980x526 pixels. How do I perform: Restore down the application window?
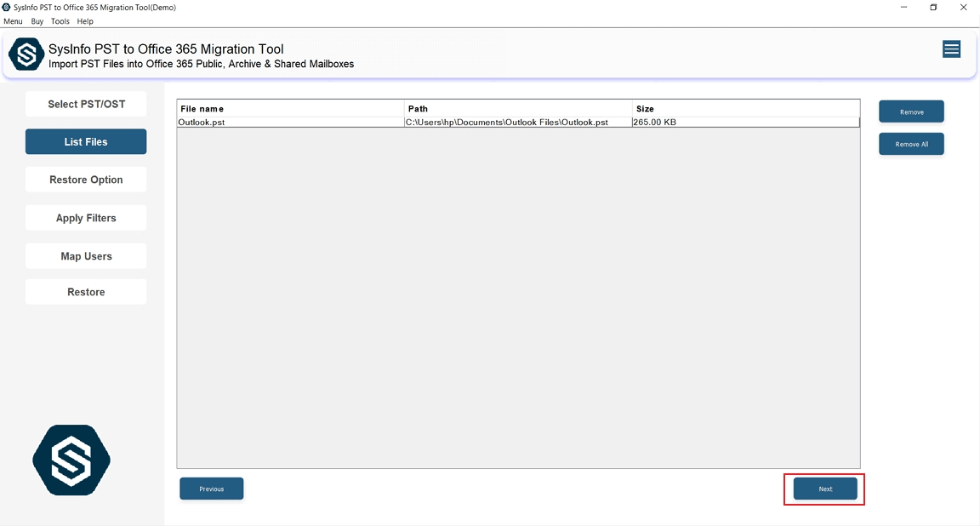pyautogui.click(x=933, y=8)
